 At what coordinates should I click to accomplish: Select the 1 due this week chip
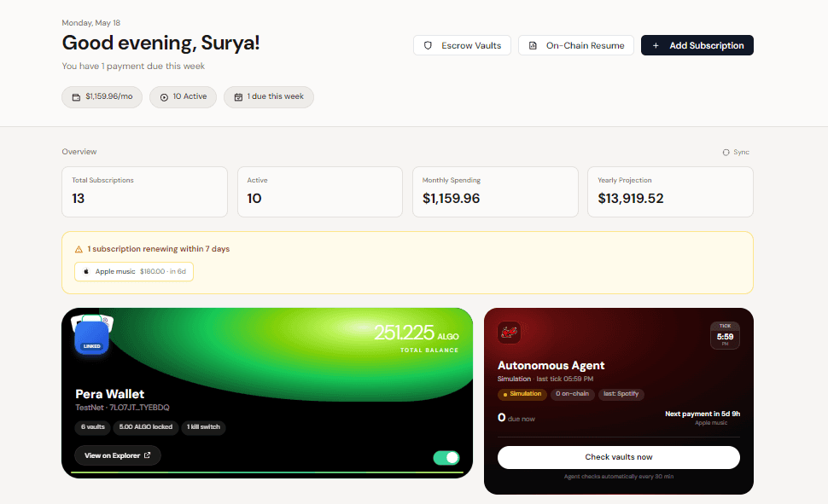pos(269,96)
